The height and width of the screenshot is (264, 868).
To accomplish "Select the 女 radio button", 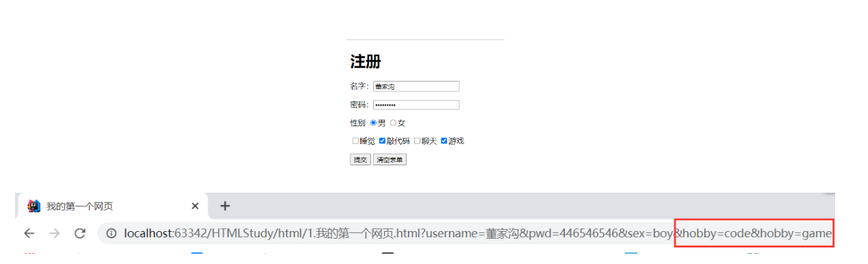I will click(393, 123).
